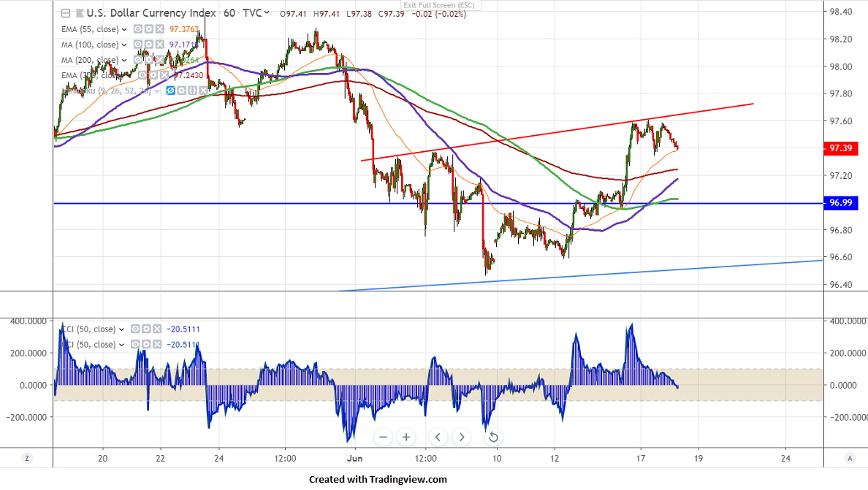Click the flag icon beside U.S. Dollar Currency Index
This screenshot has width=868, height=490.
(80, 13)
